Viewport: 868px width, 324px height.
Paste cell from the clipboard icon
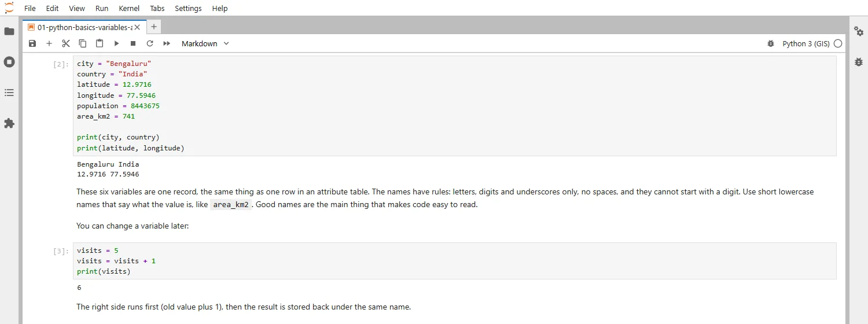pos(100,43)
